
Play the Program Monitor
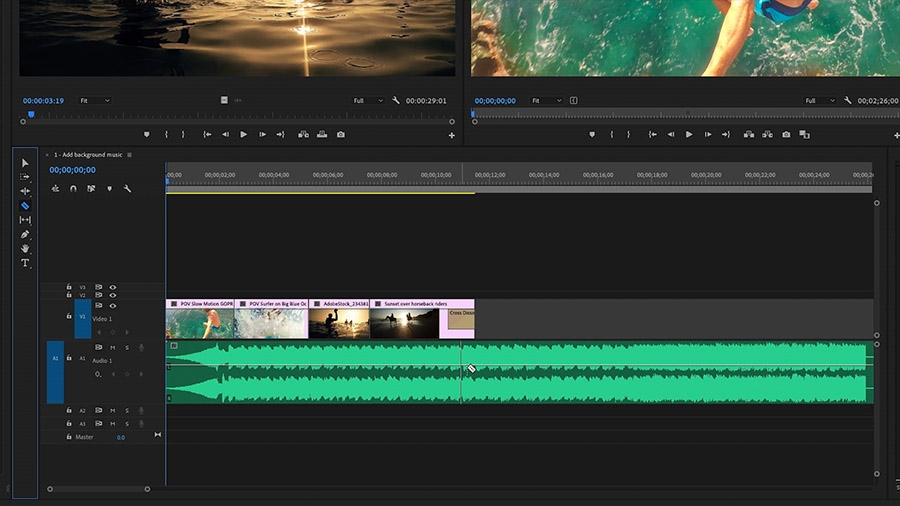point(689,135)
